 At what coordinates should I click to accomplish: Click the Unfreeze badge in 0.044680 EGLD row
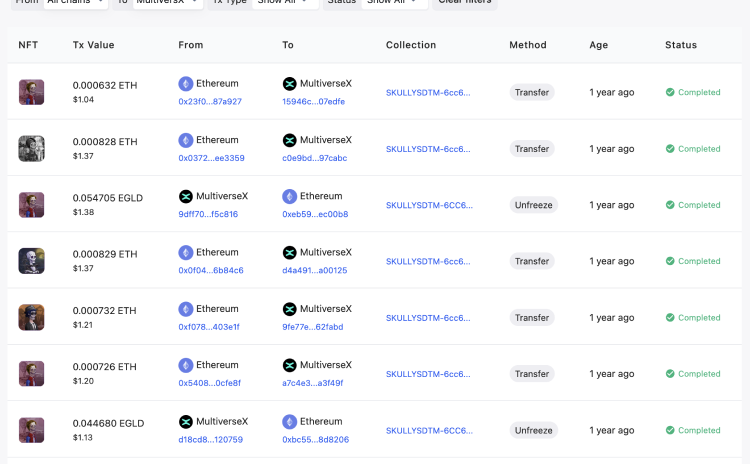[x=534, y=430]
